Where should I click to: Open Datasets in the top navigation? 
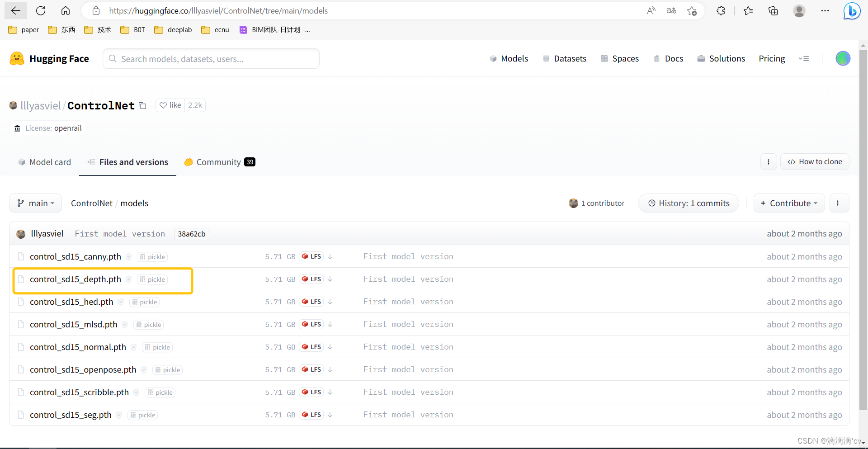point(565,58)
